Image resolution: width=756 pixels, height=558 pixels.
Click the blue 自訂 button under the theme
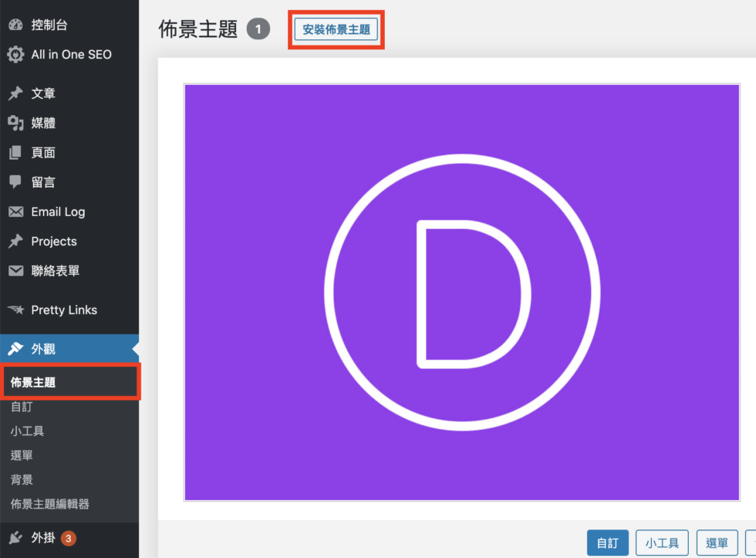(x=608, y=543)
